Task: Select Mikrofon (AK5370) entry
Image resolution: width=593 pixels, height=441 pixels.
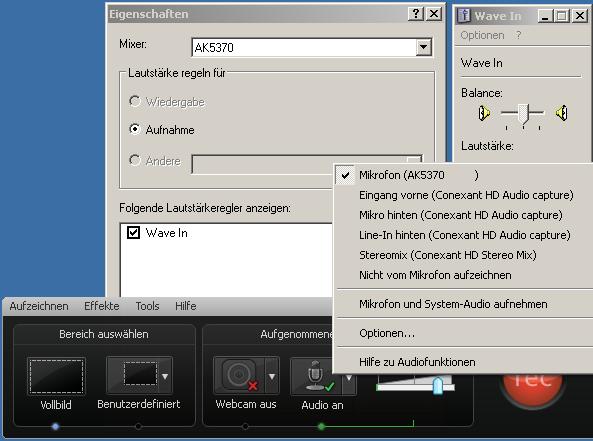Action: point(464,175)
